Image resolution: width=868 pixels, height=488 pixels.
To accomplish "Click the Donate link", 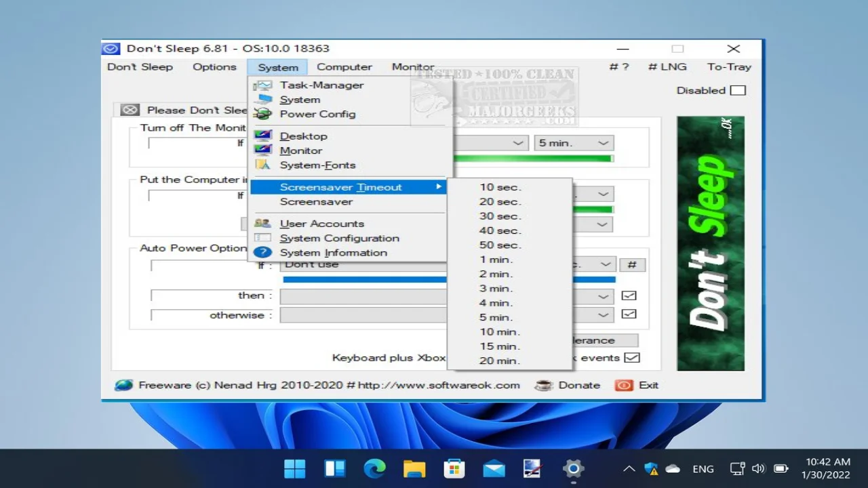I will tap(579, 385).
